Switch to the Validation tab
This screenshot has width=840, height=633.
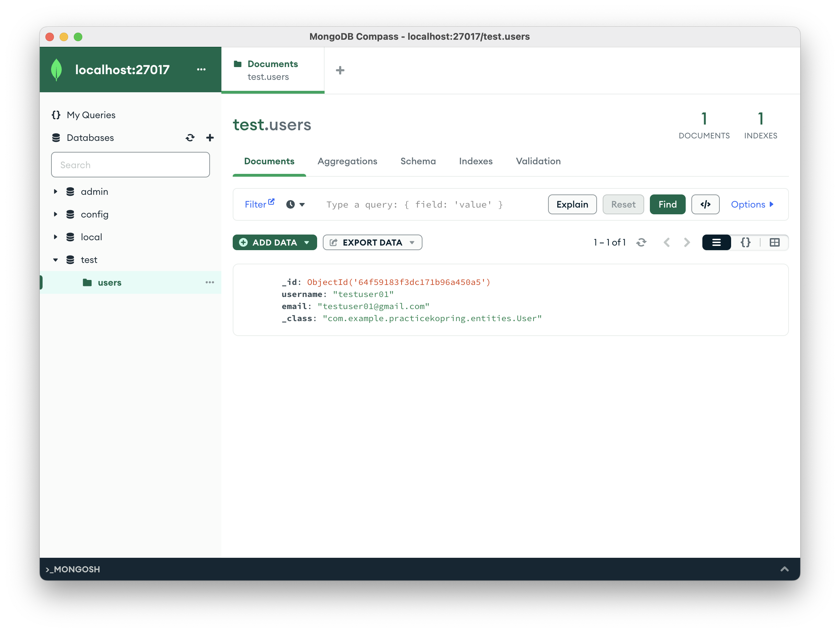click(x=538, y=161)
